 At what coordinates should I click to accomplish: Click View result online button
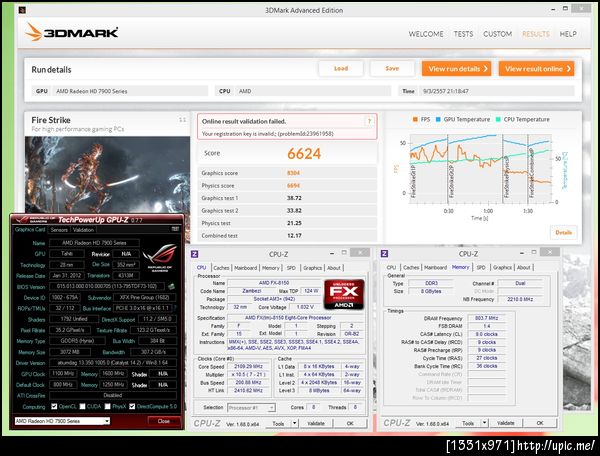pyautogui.click(x=536, y=68)
